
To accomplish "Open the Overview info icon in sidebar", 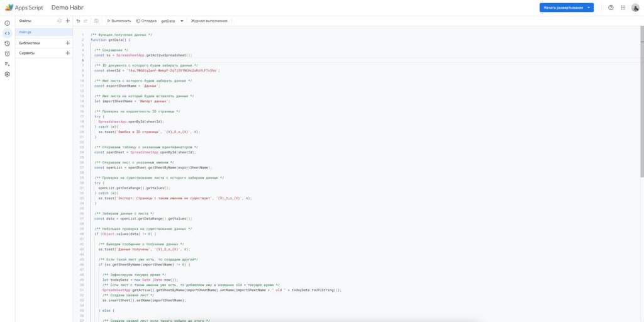I will (7, 23).
